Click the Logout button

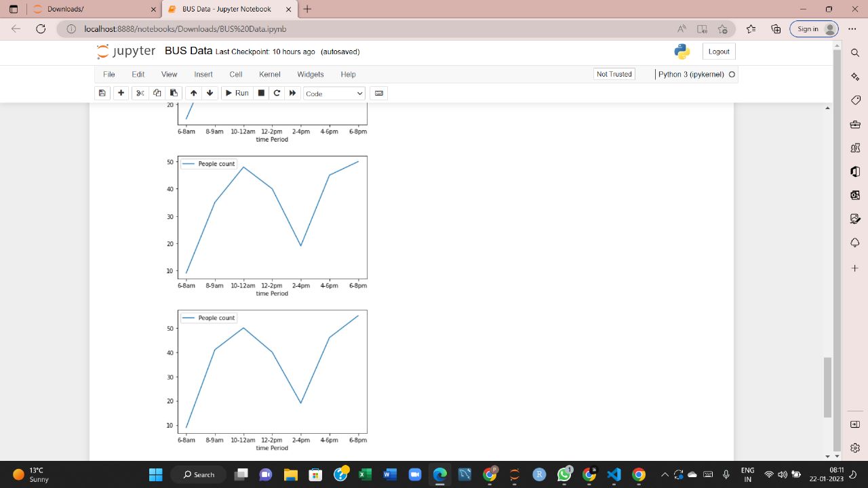719,52
